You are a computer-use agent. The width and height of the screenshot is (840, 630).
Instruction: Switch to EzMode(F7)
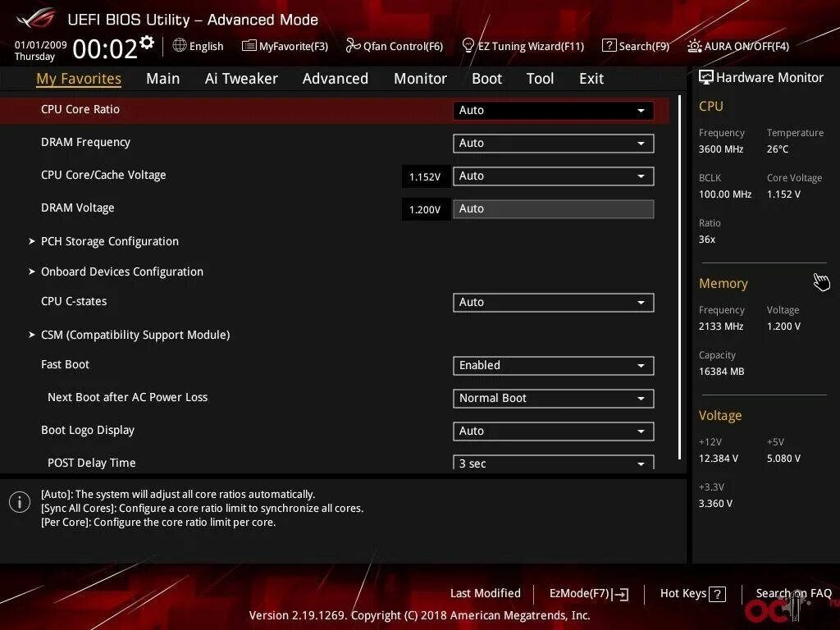pos(589,594)
